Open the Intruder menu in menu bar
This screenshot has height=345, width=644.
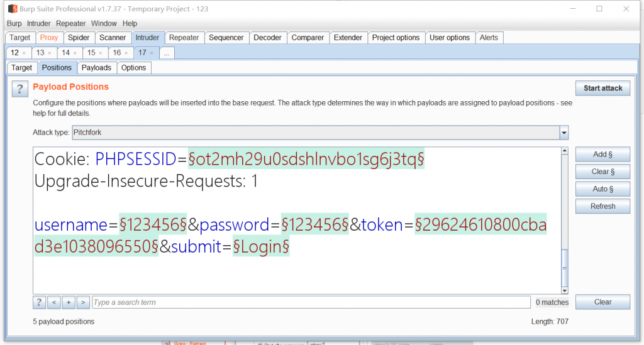[39, 23]
